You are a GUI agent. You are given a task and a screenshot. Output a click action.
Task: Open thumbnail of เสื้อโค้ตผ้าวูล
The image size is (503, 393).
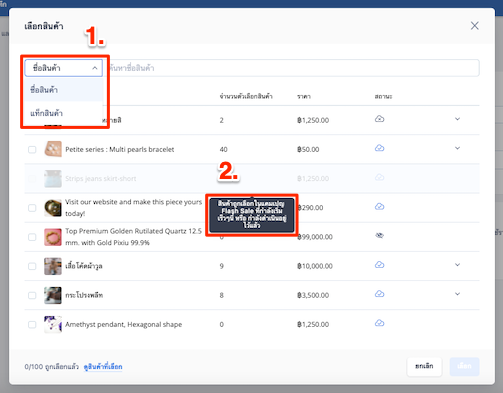[x=53, y=266]
